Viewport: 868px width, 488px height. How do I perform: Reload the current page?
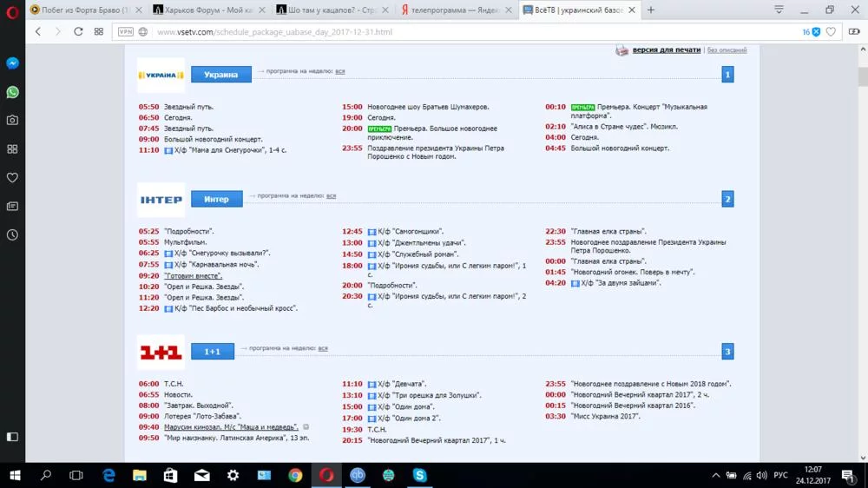click(x=78, y=32)
